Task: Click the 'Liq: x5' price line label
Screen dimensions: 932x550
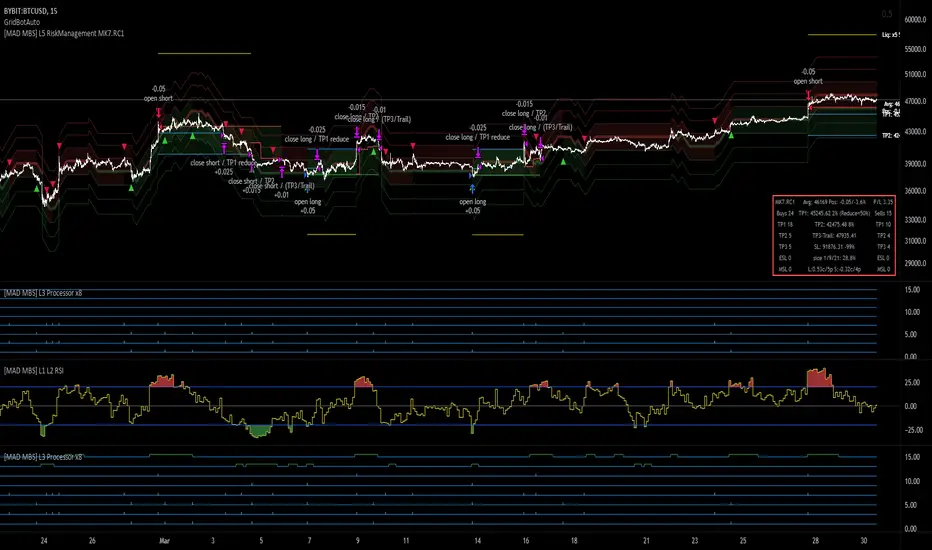Action: pyautogui.click(x=890, y=34)
